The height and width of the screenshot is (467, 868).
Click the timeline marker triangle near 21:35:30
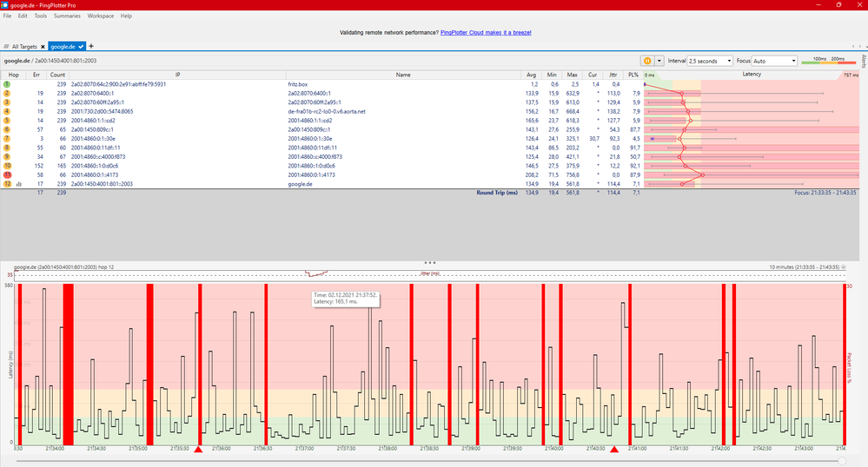coord(198,450)
